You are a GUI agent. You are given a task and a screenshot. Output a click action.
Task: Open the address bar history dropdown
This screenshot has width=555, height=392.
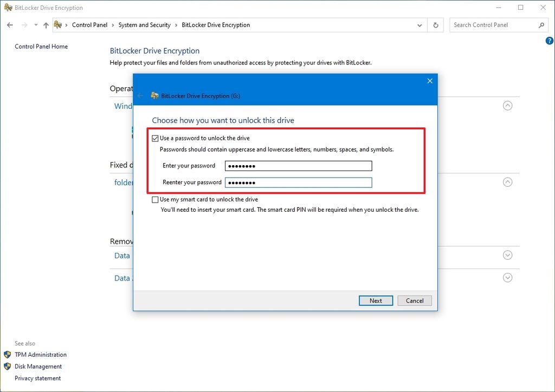[420, 25]
